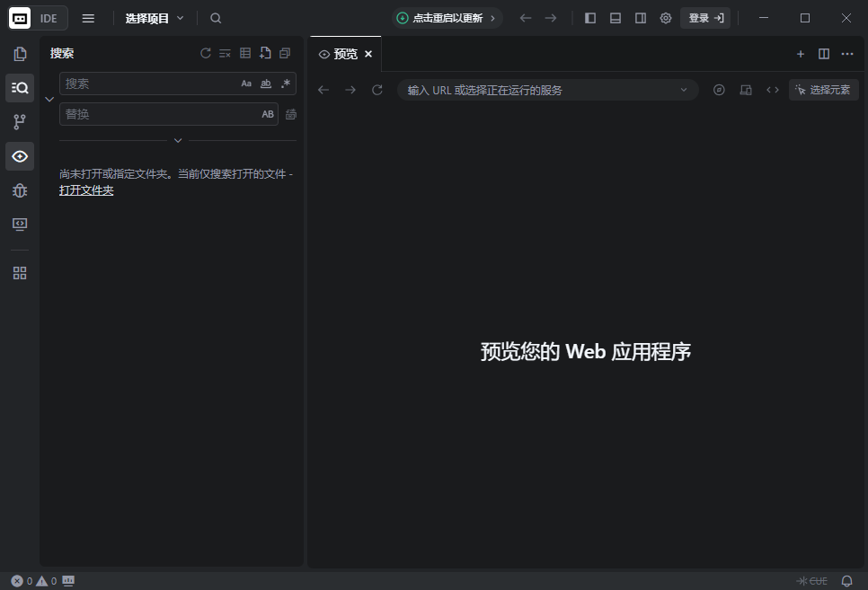Open the remote screen icon in sidebar
Image resolution: width=868 pixels, height=590 pixels.
tap(20, 225)
